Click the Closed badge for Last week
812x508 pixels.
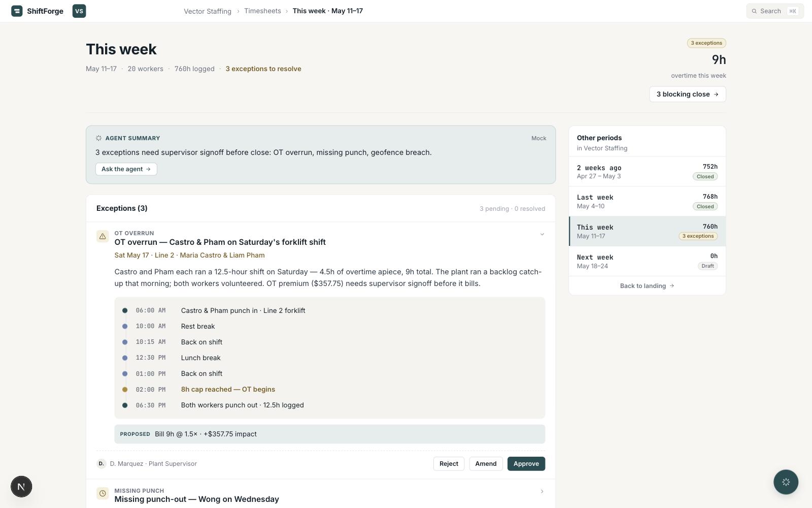705,206
